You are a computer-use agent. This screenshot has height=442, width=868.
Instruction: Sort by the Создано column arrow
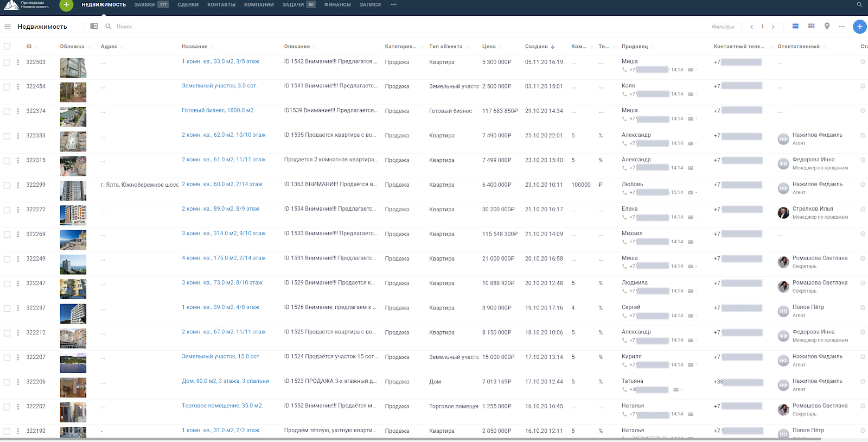click(553, 47)
